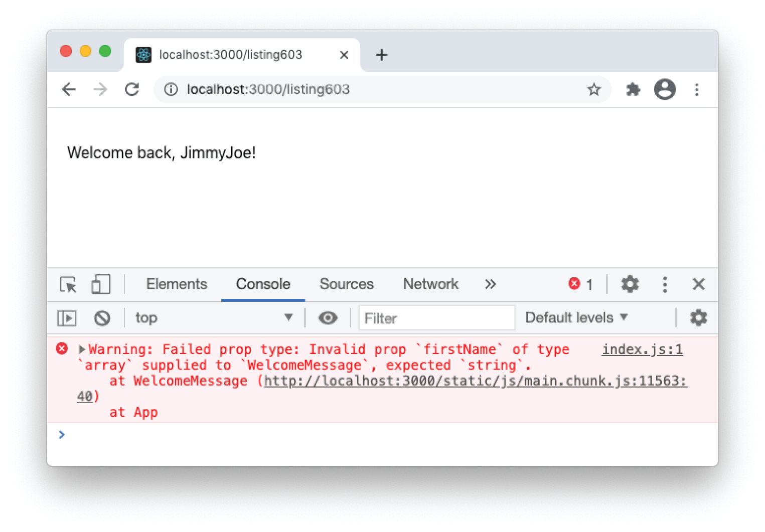Clear the console with the prohibition icon
765x532 pixels.
click(x=102, y=317)
